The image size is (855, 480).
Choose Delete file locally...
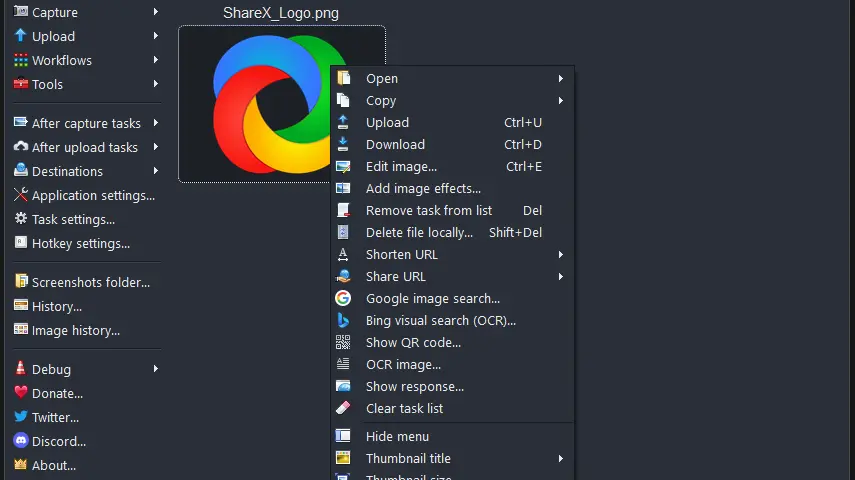pos(453,232)
